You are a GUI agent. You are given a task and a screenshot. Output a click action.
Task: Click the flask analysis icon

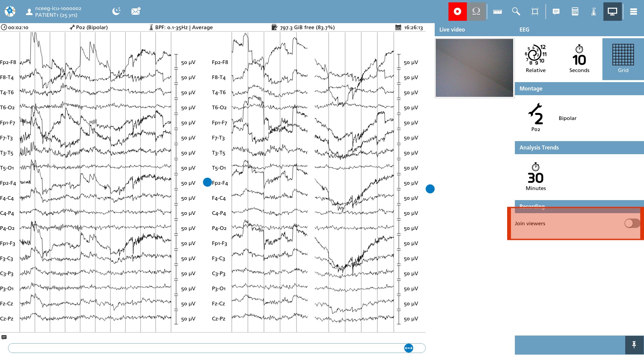(594, 11)
